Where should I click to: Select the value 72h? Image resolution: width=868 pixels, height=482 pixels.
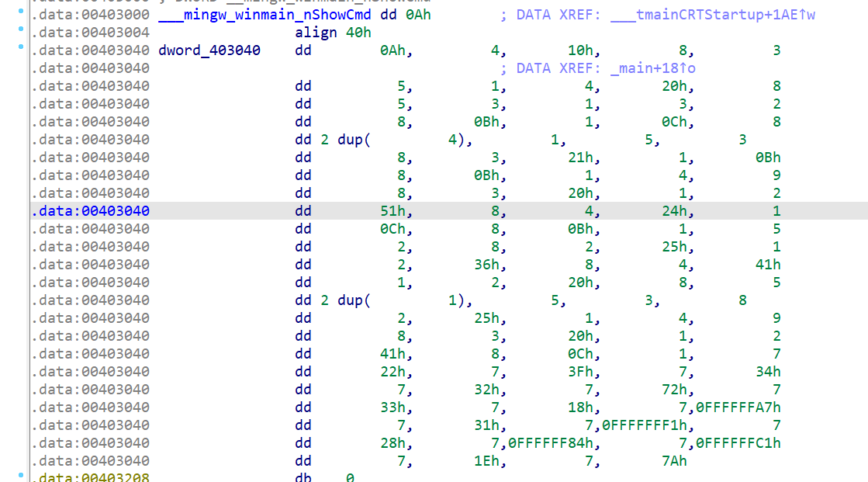coord(674,390)
